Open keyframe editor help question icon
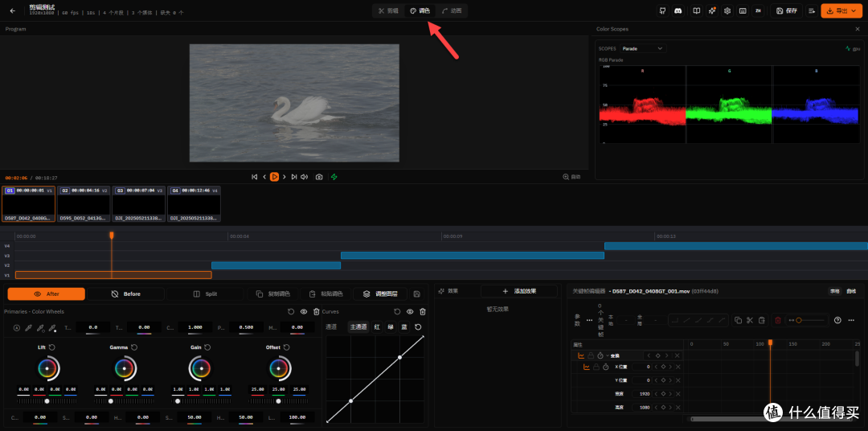This screenshot has height=431, width=868. tap(837, 320)
